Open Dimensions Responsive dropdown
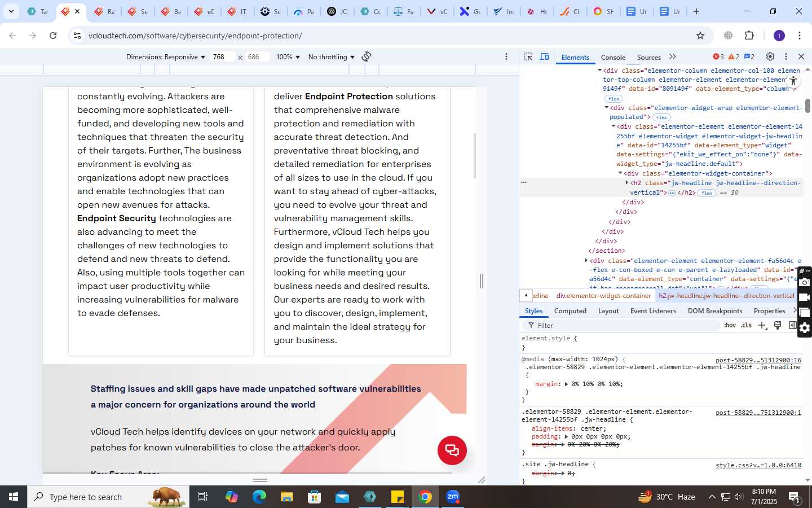 coord(165,57)
